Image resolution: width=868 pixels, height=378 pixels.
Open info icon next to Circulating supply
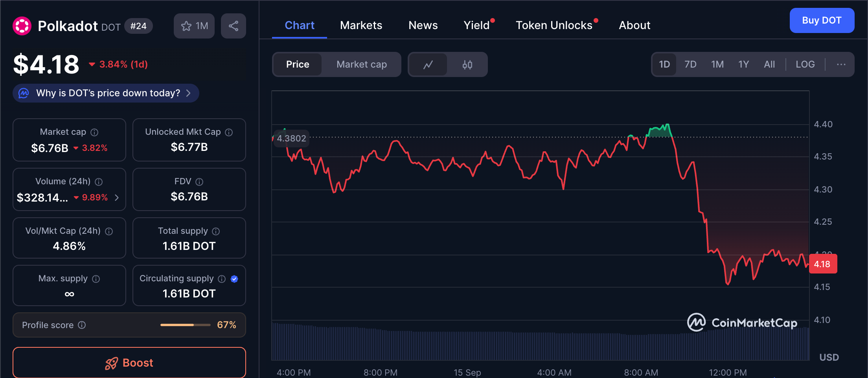pyautogui.click(x=222, y=279)
